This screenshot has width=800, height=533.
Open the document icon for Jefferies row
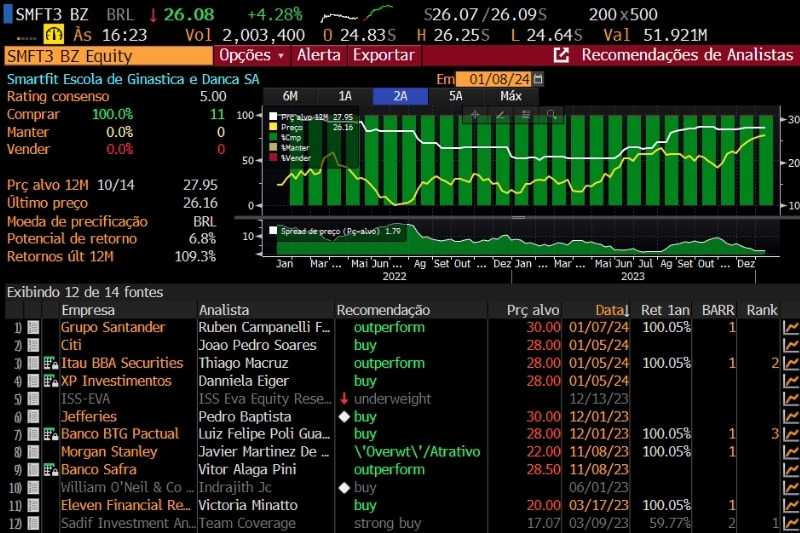click(x=33, y=417)
